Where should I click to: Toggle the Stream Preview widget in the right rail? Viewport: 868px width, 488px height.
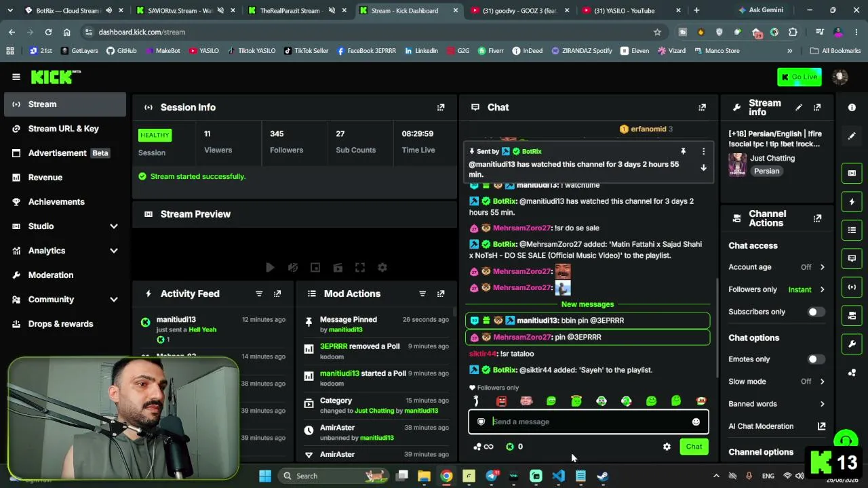[x=852, y=173]
